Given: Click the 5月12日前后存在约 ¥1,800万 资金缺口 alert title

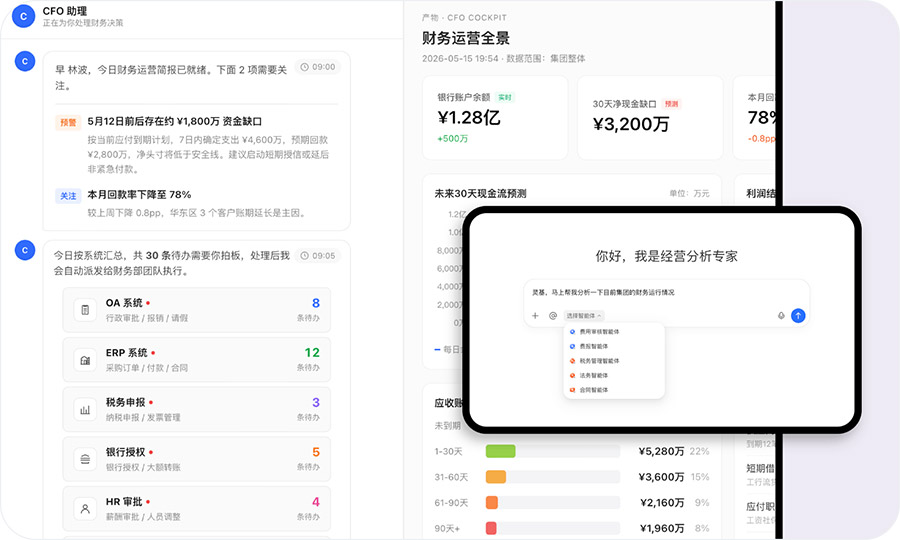Looking at the screenshot, I should click(174, 122).
